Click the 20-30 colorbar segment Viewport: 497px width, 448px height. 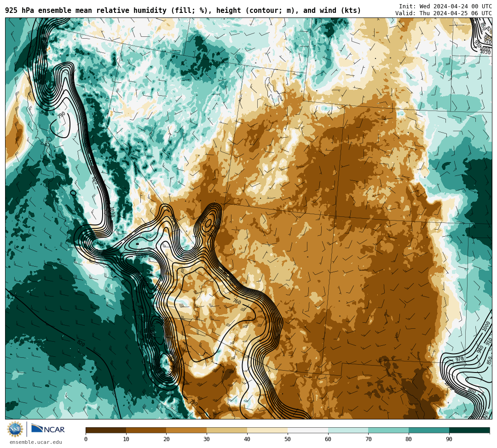186,430
